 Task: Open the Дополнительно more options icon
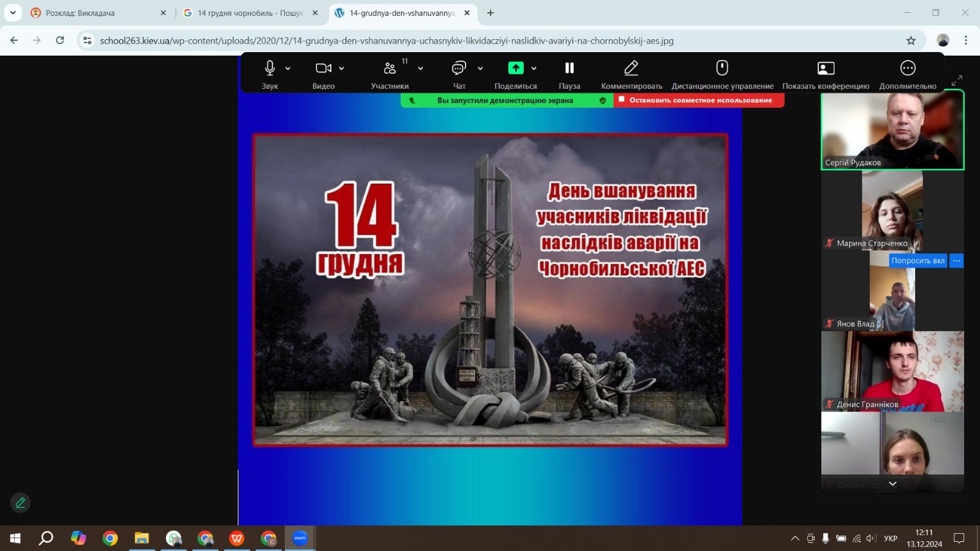[907, 68]
